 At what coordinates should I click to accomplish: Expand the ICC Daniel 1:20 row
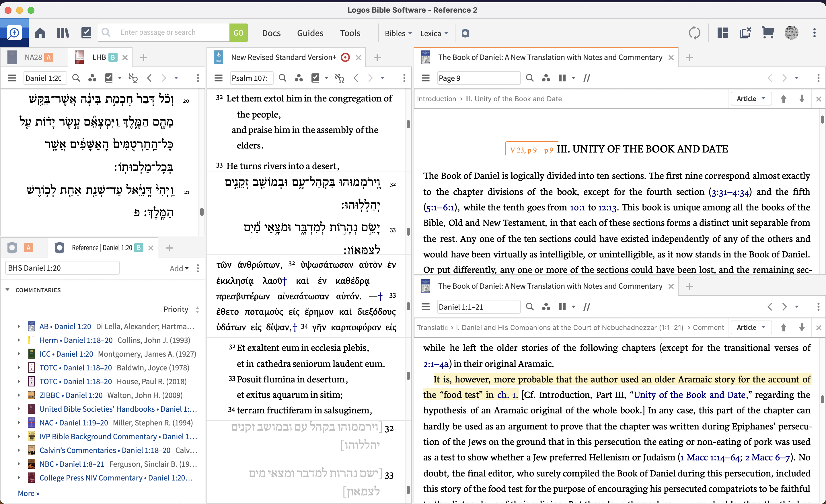point(19,354)
